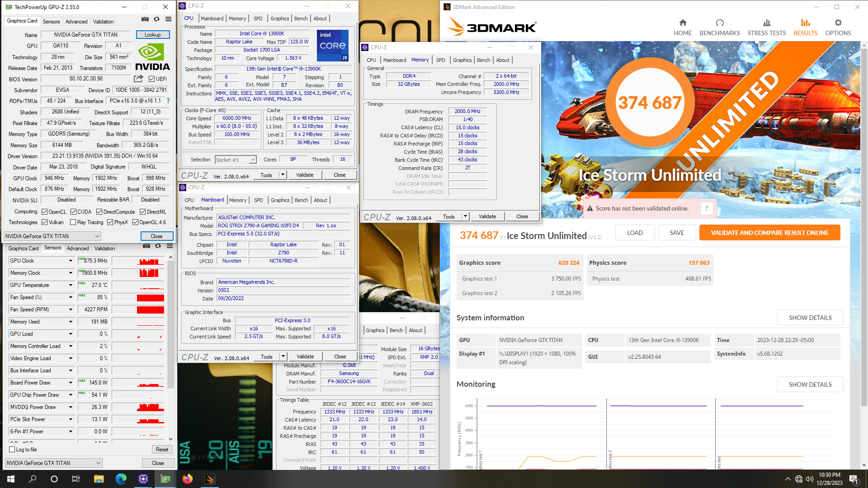Viewport: 868px width, 488px height.
Task: Toggle CUDA checkbox
Action: click(73, 211)
